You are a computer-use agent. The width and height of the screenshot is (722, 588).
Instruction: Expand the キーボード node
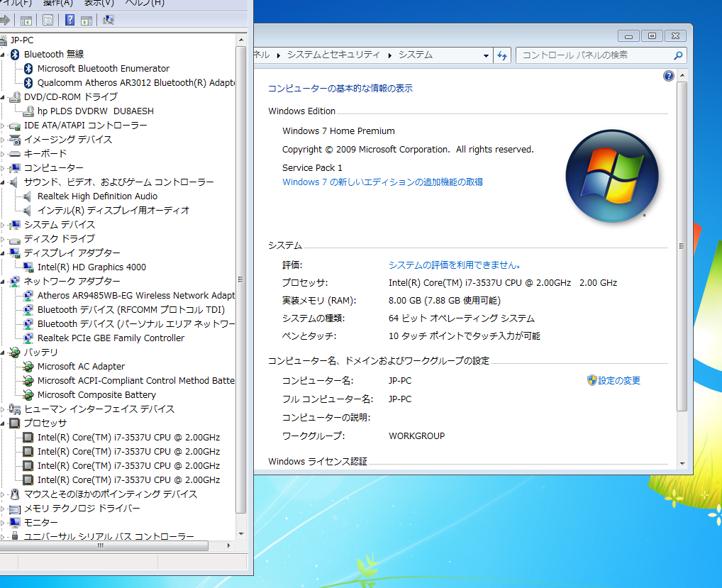[3, 154]
